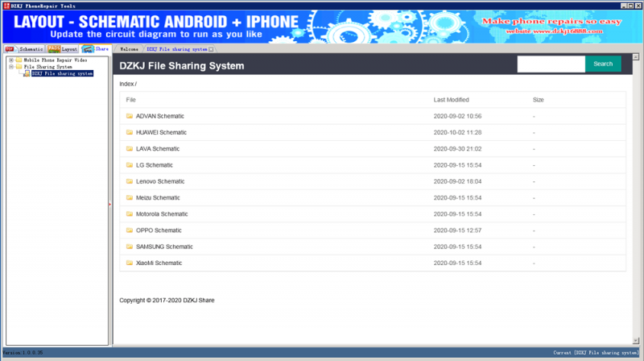Click the Copyright 2017-2020 DZKJ Share text

tap(167, 300)
